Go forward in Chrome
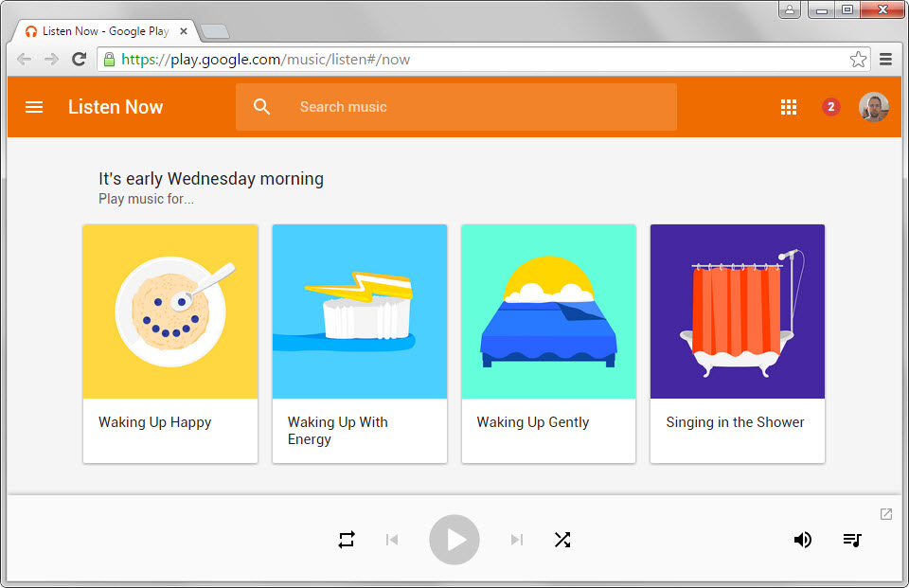 pos(51,59)
